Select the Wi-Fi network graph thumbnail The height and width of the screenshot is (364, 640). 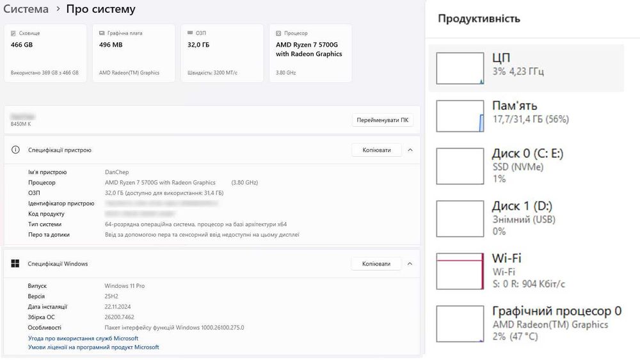[460, 271]
